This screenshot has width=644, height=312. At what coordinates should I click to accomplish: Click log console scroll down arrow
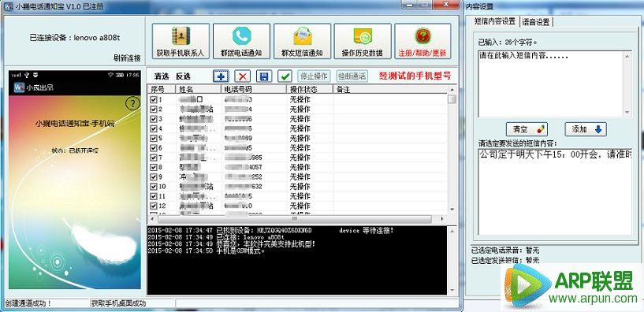click(452, 291)
